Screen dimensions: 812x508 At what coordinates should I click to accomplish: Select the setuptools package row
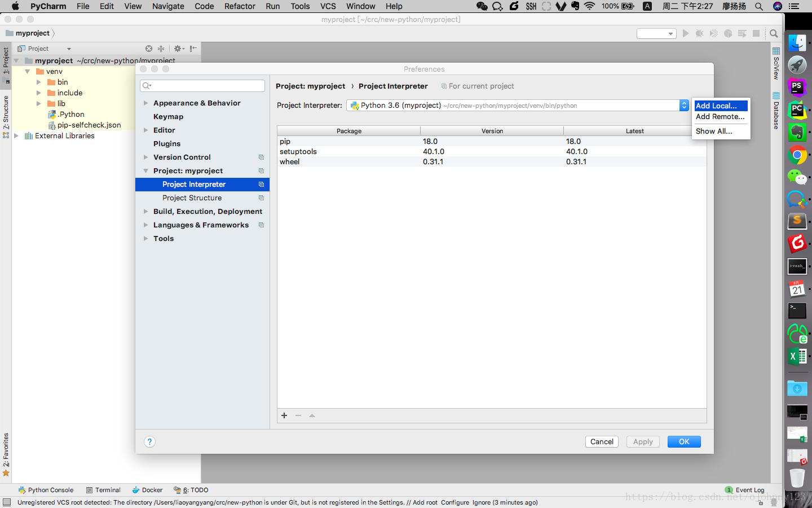click(x=492, y=152)
